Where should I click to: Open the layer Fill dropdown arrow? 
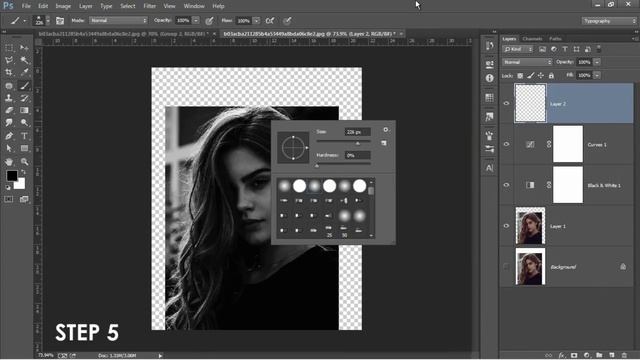click(x=597, y=76)
